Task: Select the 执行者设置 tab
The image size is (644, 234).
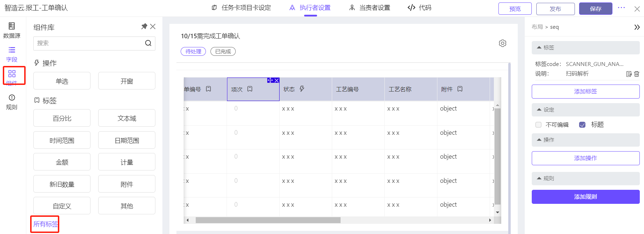Action: tap(310, 8)
